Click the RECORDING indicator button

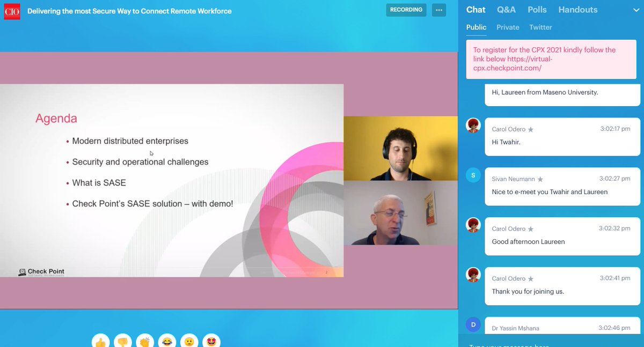click(406, 10)
